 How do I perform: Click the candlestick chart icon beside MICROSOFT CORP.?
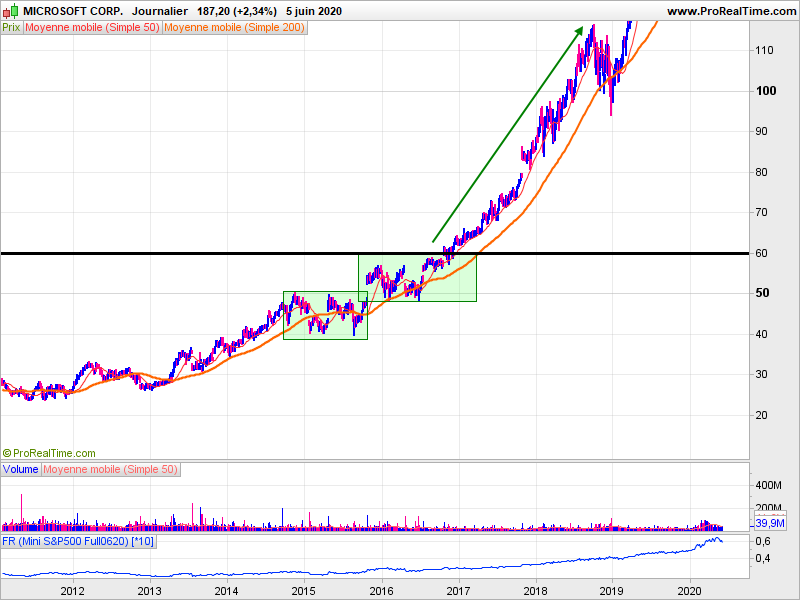10,11
